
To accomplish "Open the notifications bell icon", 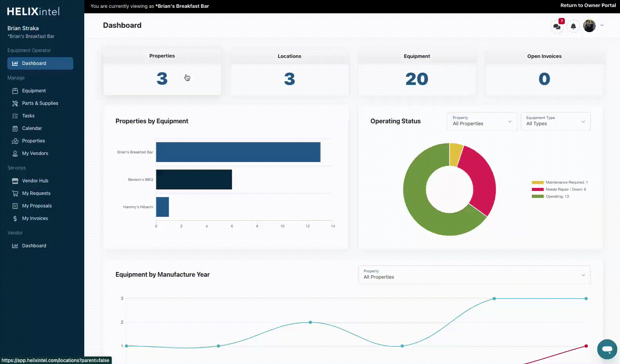I will click(x=573, y=26).
